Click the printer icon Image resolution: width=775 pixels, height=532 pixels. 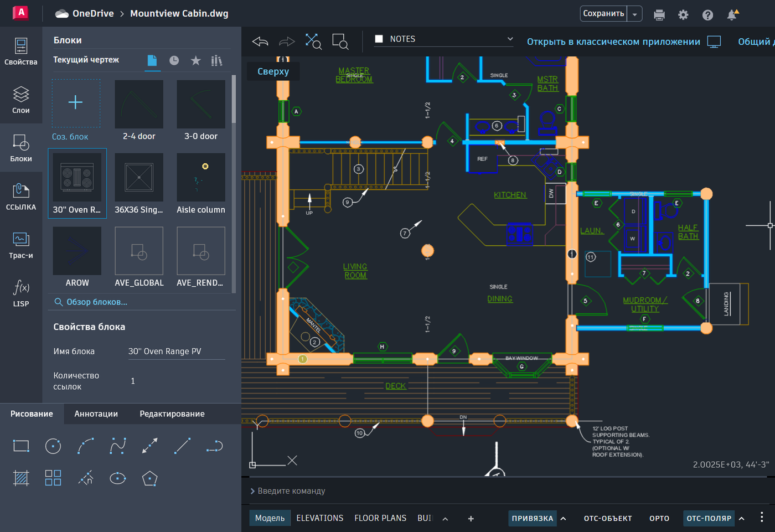(x=659, y=15)
